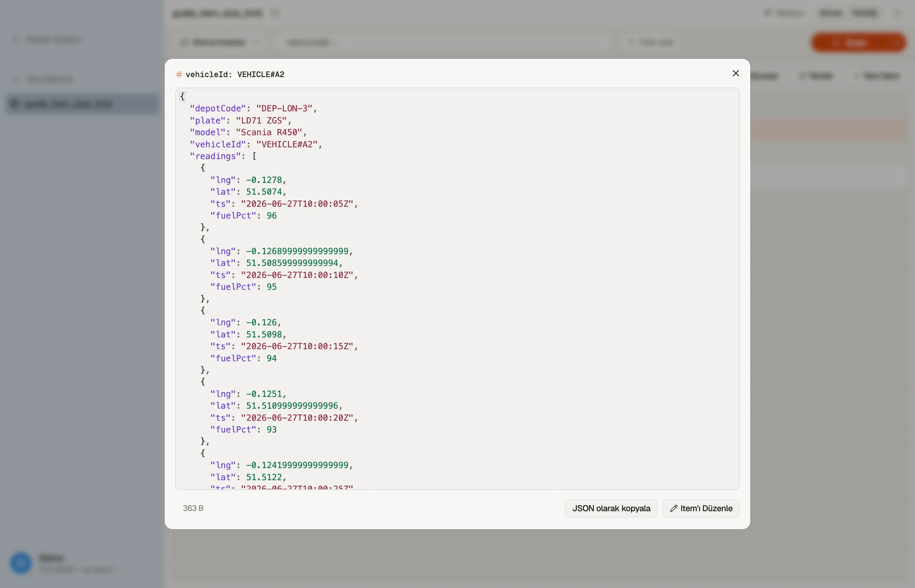This screenshot has width=915, height=588.
Task: Click the lat value 51.510999999999996
Action: (292, 405)
